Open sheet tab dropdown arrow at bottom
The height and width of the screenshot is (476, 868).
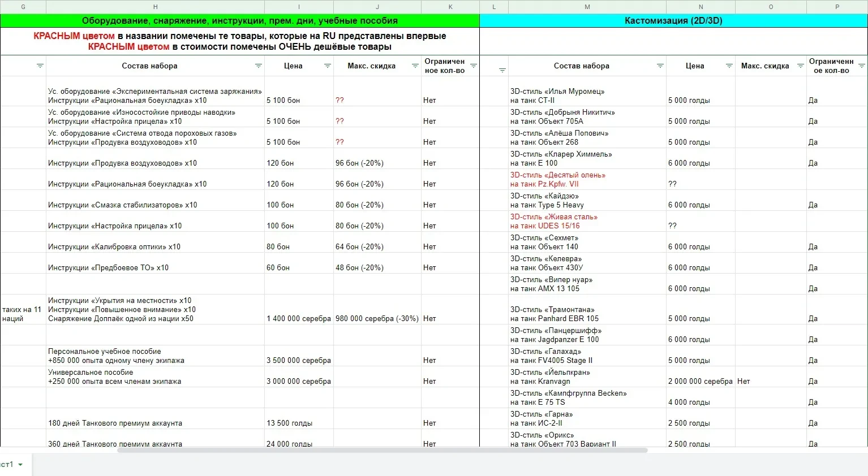point(21,465)
